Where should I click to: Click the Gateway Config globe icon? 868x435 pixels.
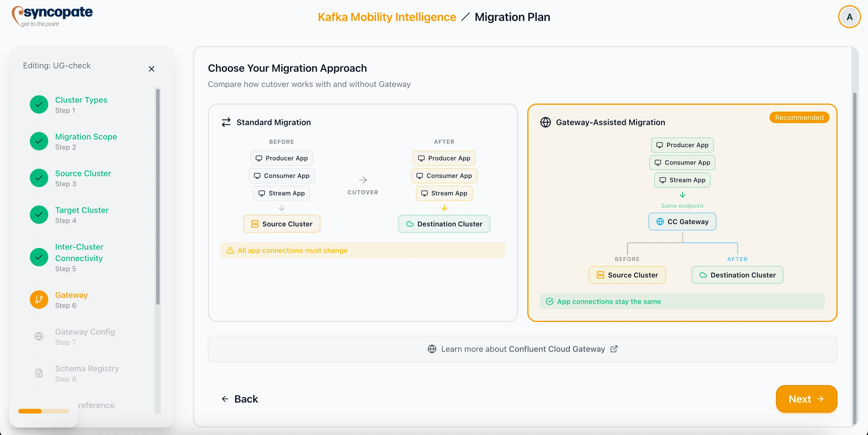[39, 336]
